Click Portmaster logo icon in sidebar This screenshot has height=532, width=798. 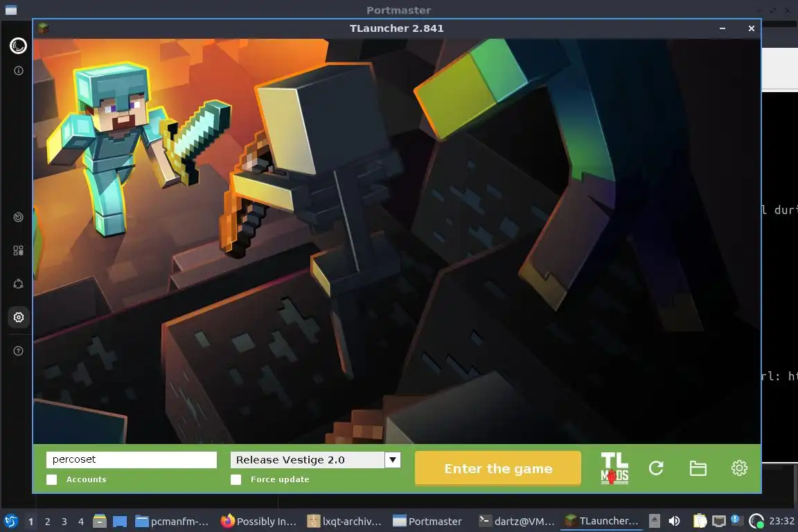click(18, 46)
